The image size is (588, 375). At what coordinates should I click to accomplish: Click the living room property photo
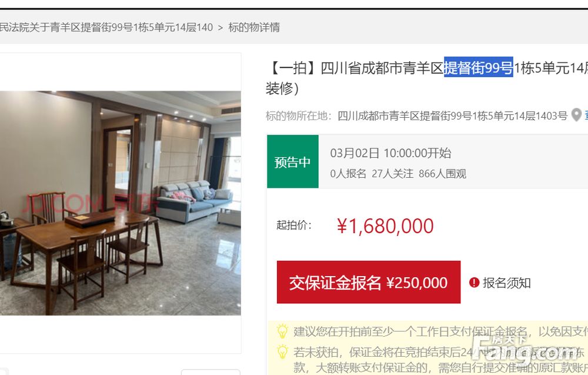pyautogui.click(x=121, y=203)
